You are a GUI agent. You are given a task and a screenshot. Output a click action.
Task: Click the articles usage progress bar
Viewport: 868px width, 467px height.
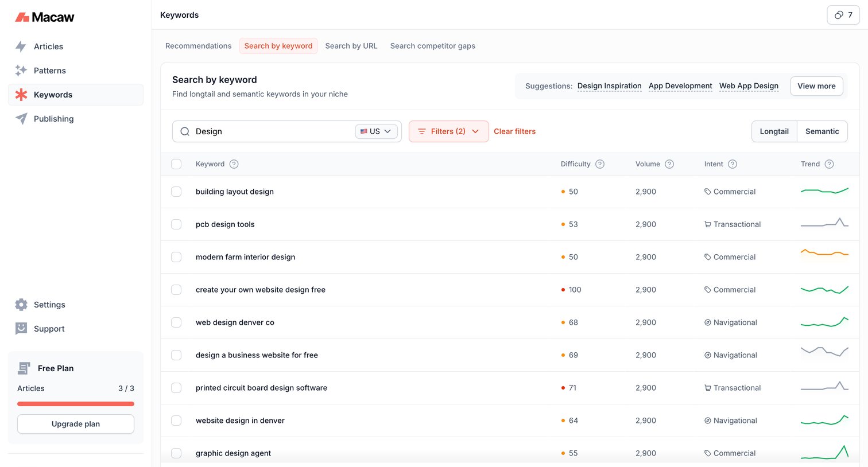(76, 404)
